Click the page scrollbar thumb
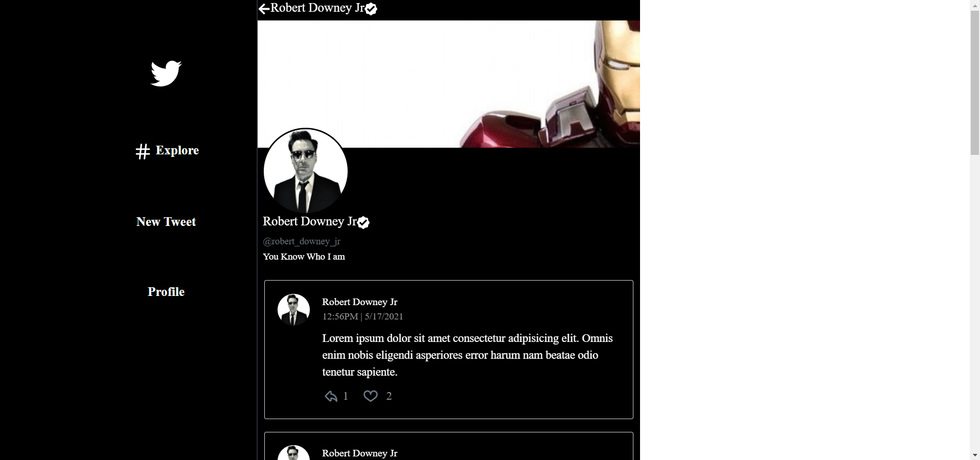This screenshot has height=460, width=980. 975,82
